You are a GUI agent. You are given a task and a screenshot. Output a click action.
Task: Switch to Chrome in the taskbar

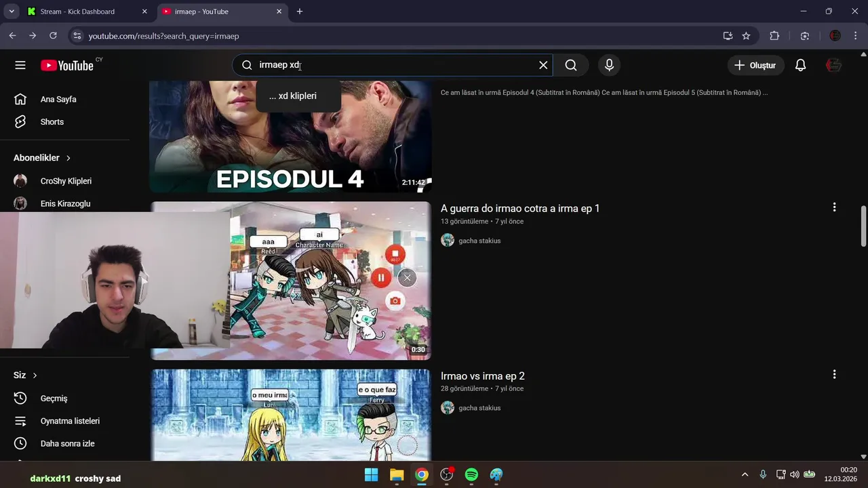[x=422, y=474]
